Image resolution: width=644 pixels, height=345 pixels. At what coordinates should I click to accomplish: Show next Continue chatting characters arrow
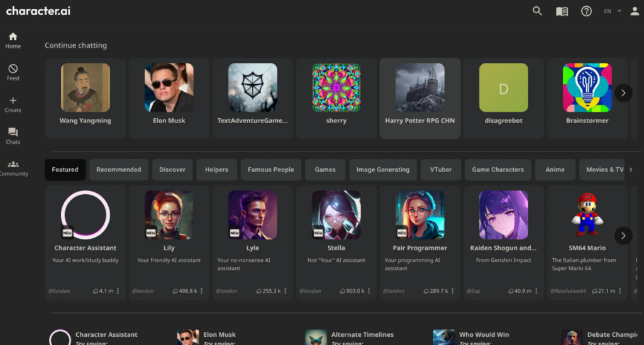click(623, 93)
